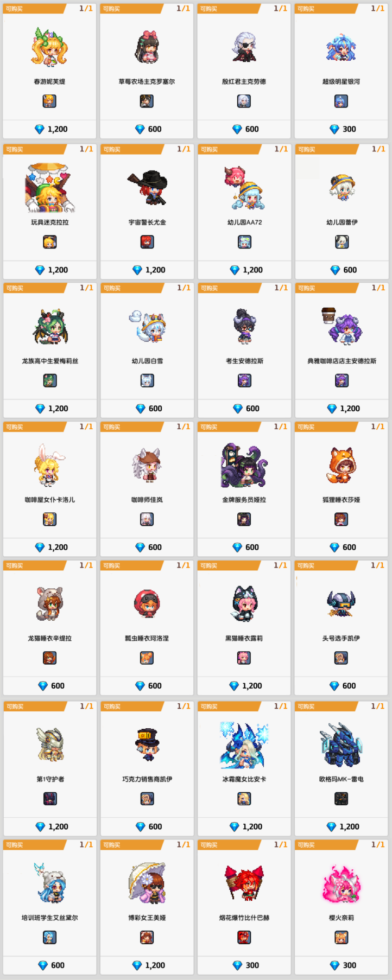Buy 博彩女王美娅 for 1,200 gems

click(x=148, y=965)
